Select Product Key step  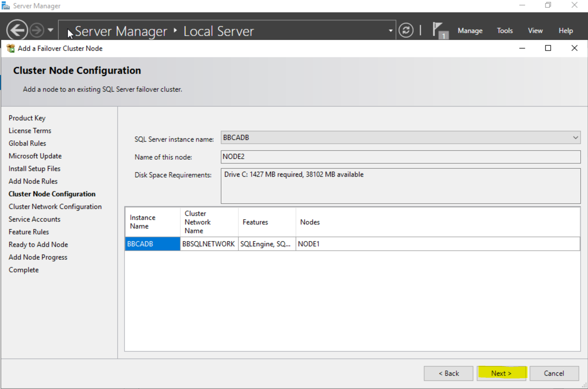[27, 118]
